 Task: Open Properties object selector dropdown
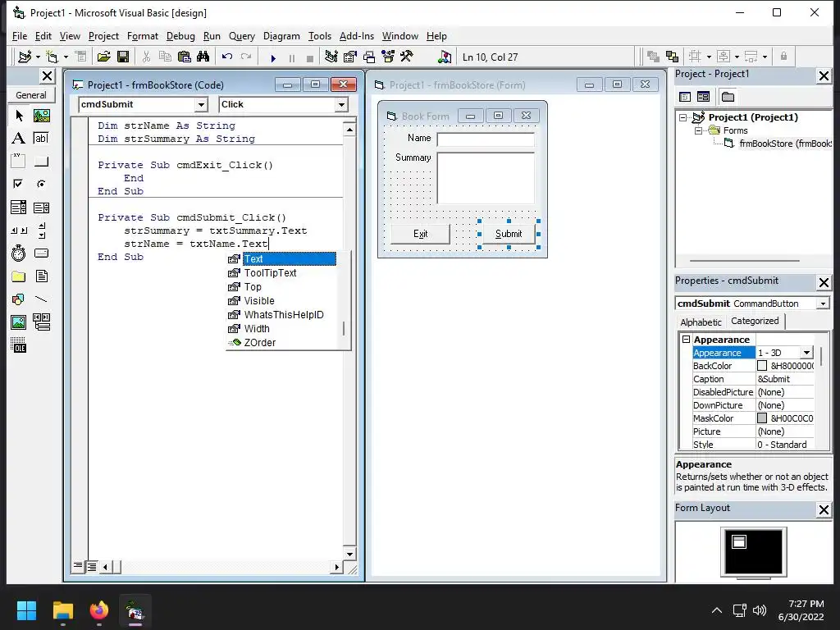(x=823, y=304)
